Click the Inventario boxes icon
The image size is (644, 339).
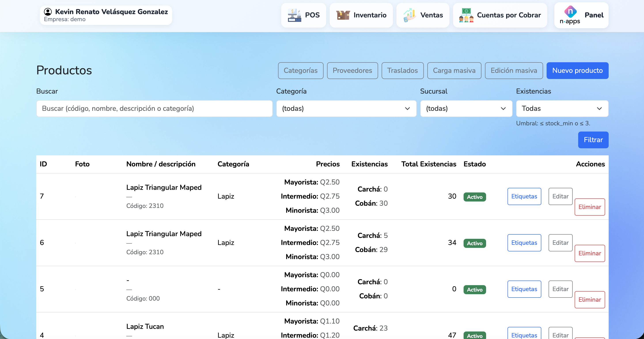coord(343,15)
